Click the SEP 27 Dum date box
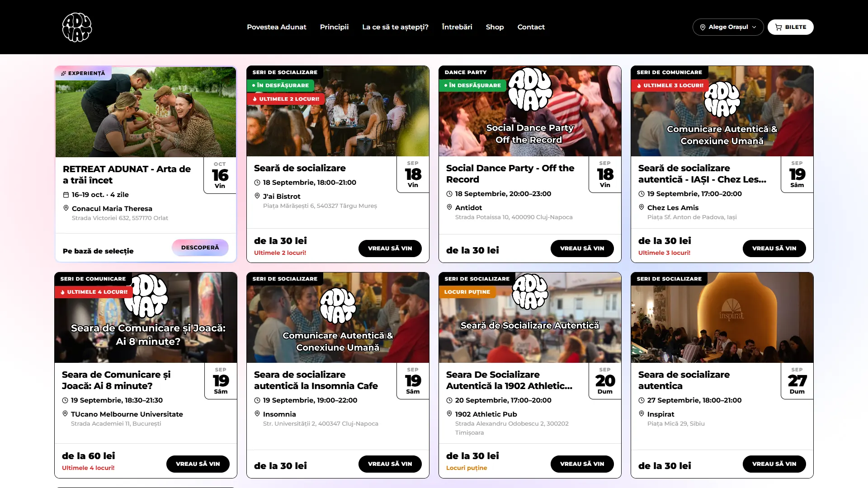This screenshot has width=868, height=488. pyautogui.click(x=797, y=381)
